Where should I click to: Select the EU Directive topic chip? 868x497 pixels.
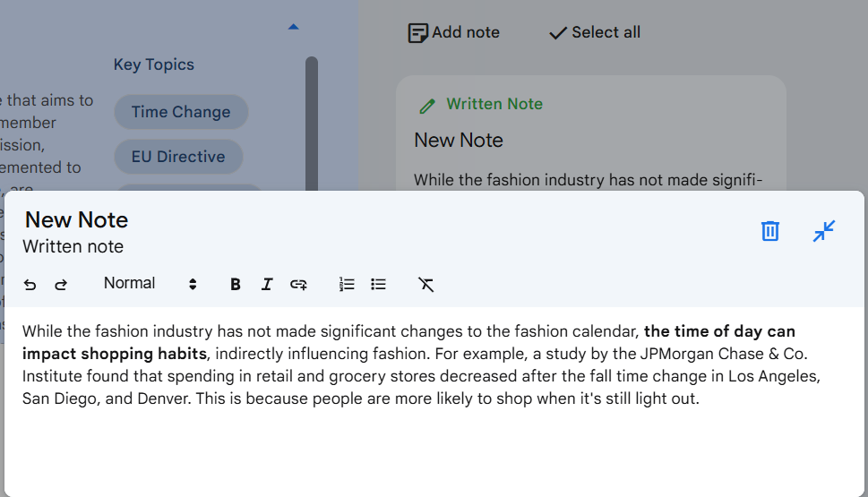[x=178, y=157]
